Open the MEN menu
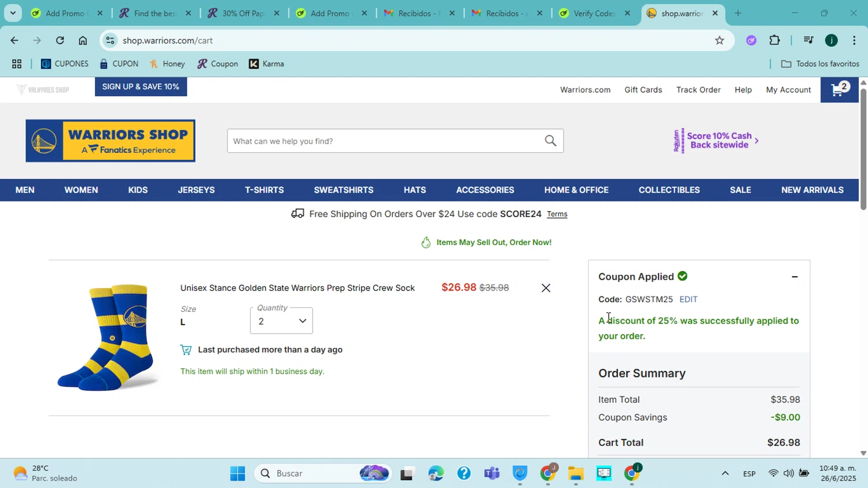 pos(25,190)
